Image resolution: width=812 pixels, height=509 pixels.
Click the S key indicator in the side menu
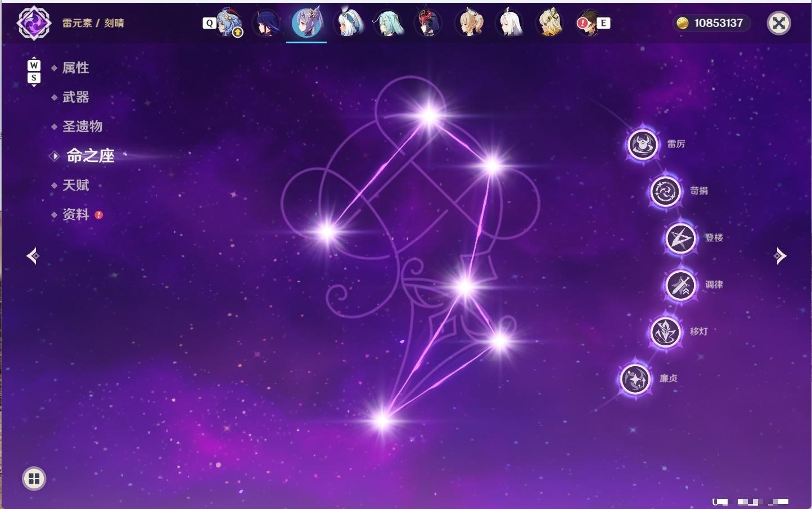[x=34, y=78]
